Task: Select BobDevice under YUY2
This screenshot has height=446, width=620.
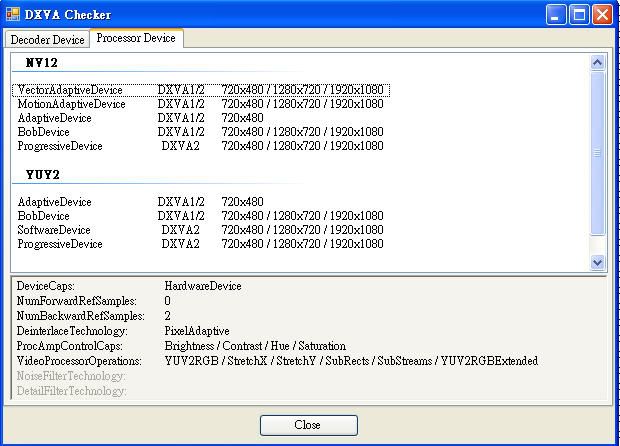Action: (201, 216)
